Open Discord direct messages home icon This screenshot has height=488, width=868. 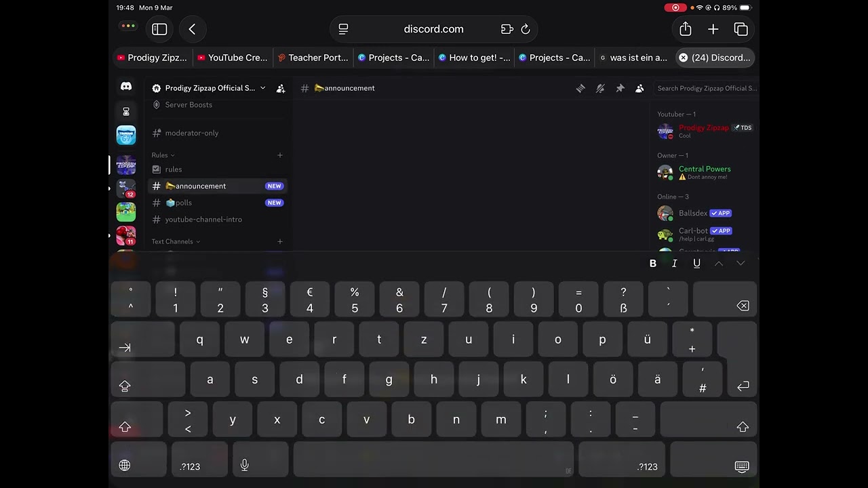126,87
